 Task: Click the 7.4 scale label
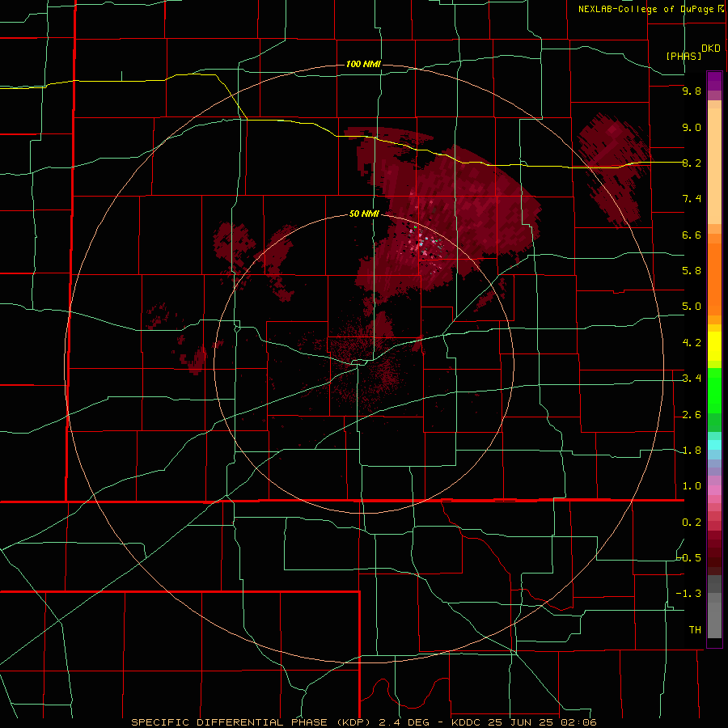pyautogui.click(x=692, y=199)
